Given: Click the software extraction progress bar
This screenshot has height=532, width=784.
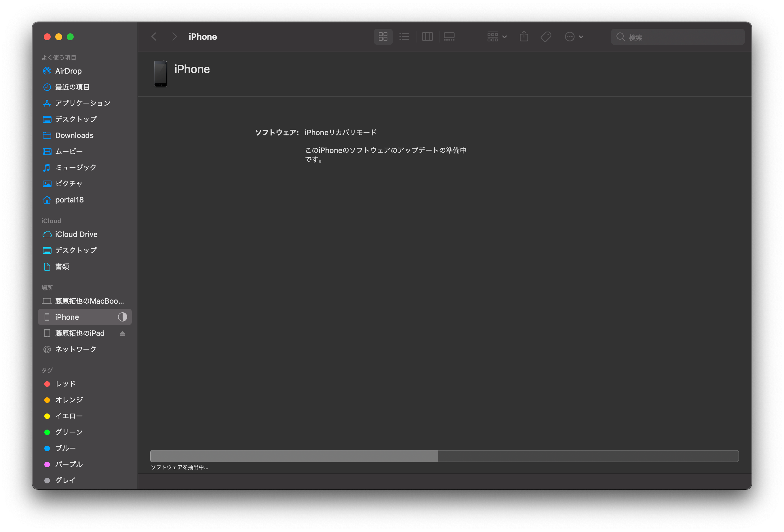Looking at the screenshot, I should tap(444, 456).
